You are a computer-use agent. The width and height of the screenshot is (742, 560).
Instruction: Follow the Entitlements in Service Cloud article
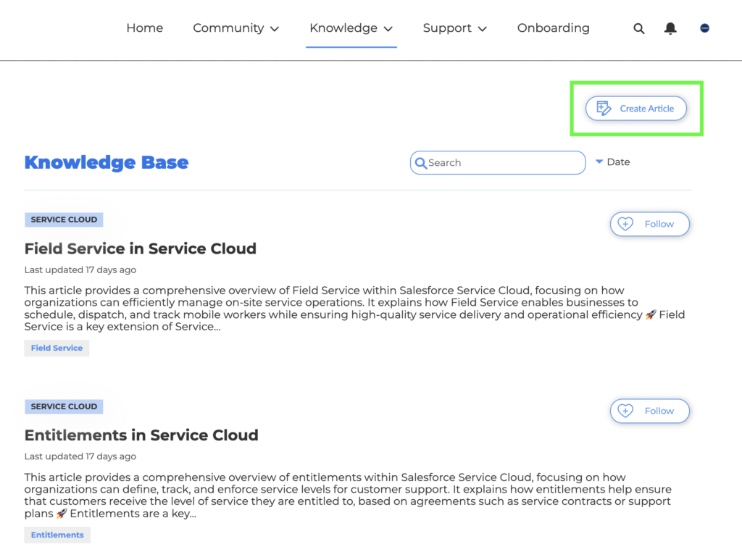(x=650, y=411)
